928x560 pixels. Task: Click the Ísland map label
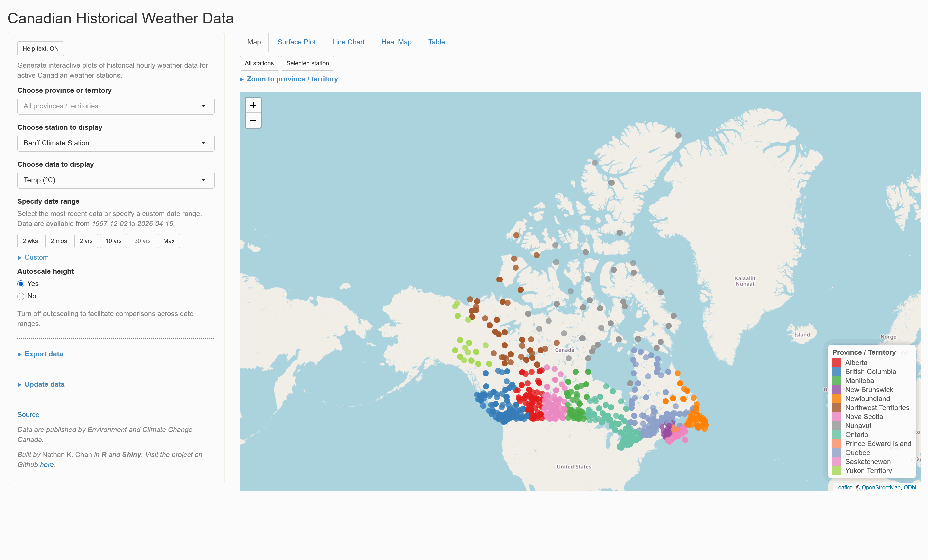pos(802,335)
